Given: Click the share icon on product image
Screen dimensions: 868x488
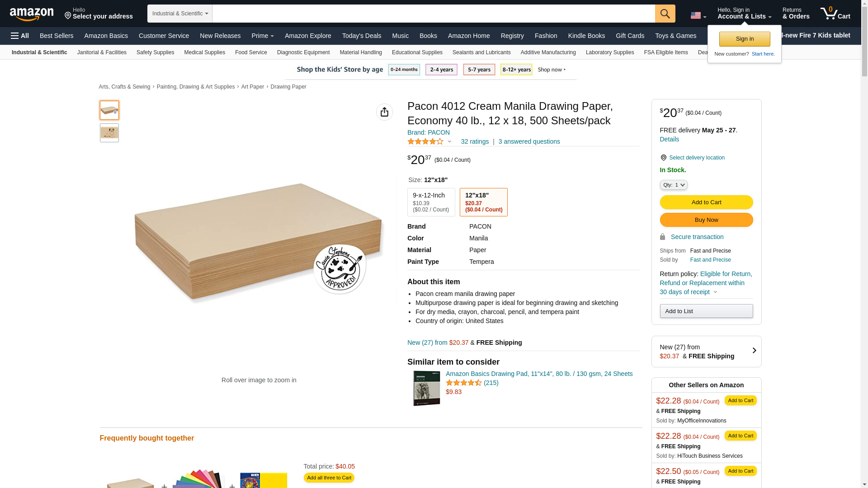Looking at the screenshot, I should [384, 112].
